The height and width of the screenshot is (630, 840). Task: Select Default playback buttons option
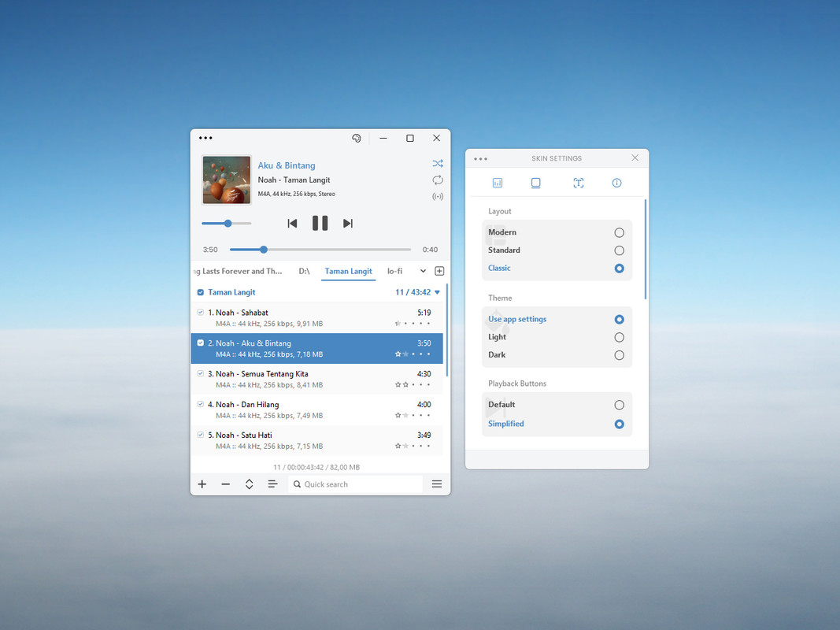tap(620, 405)
